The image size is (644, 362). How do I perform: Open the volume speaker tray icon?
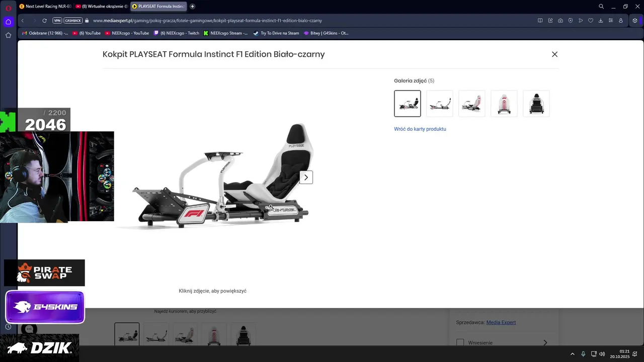click(602, 354)
